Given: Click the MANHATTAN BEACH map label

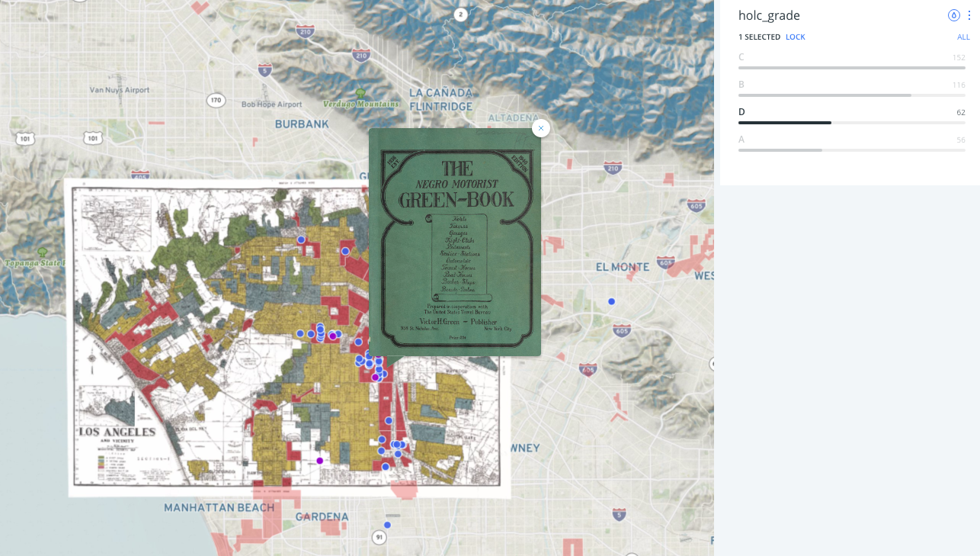Looking at the screenshot, I should click(220, 507).
